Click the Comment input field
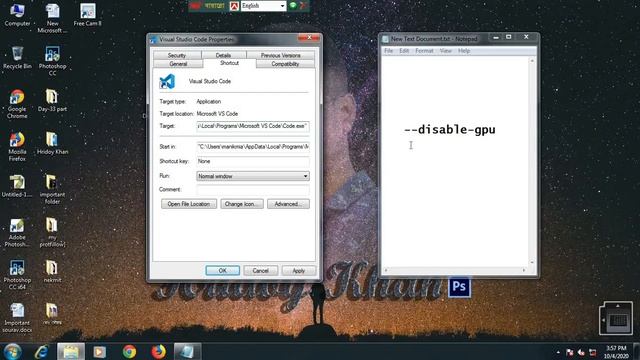The image size is (640, 360). coord(253,189)
